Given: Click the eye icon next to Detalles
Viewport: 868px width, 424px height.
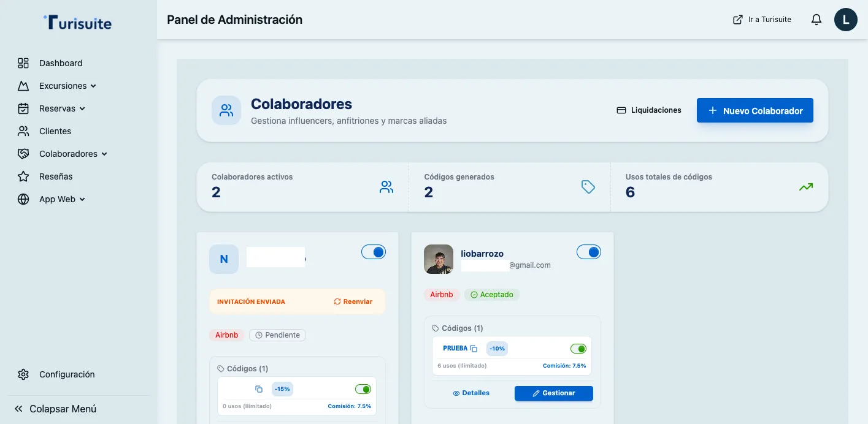Looking at the screenshot, I should pos(456,393).
